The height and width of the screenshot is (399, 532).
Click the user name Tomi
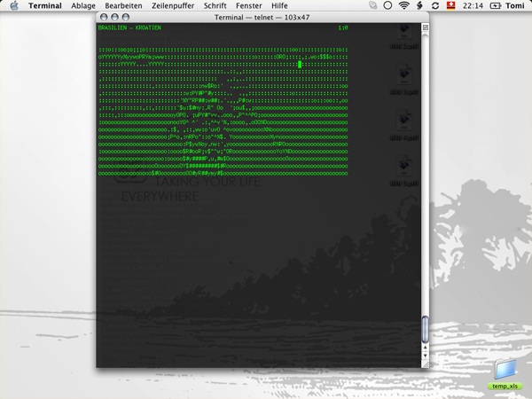[516, 6]
